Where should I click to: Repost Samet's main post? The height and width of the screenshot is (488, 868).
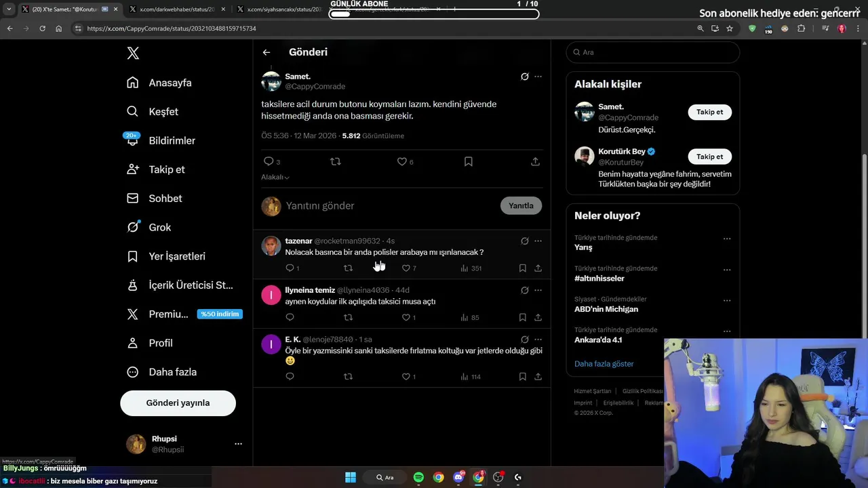click(x=335, y=161)
